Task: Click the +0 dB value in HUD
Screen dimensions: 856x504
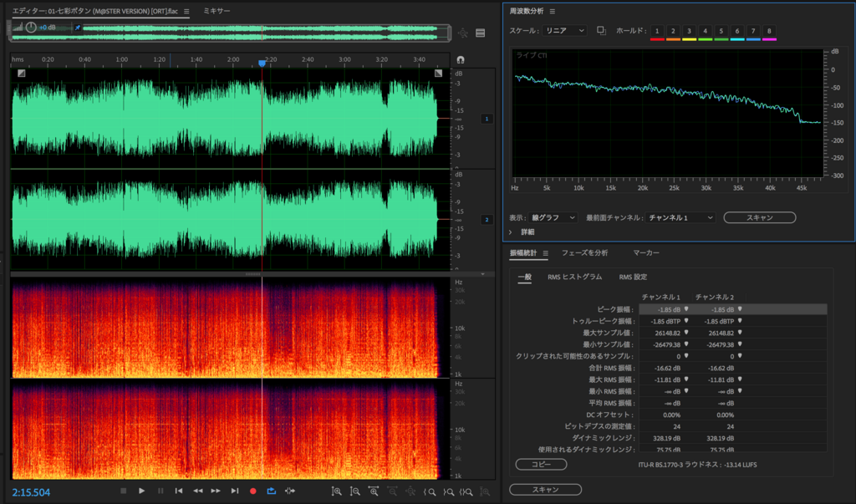Action: [x=47, y=28]
